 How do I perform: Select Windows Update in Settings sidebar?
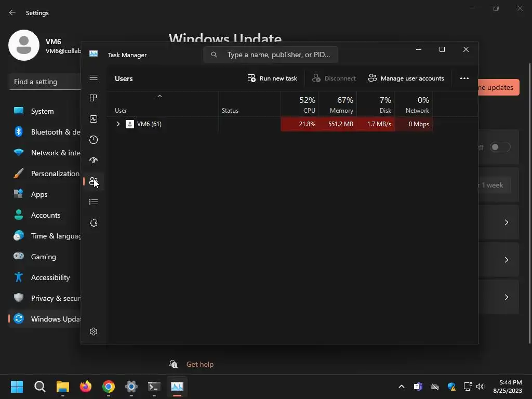pyautogui.click(x=45, y=319)
